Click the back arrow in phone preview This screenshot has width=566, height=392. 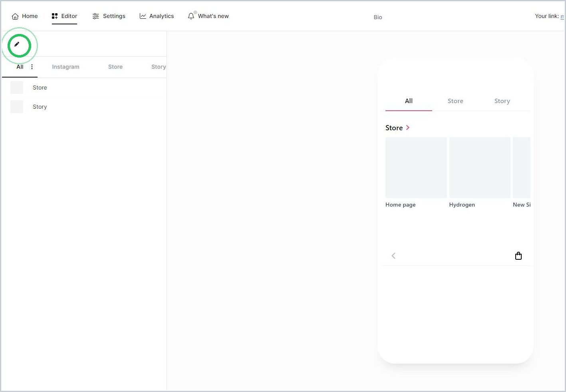point(393,256)
